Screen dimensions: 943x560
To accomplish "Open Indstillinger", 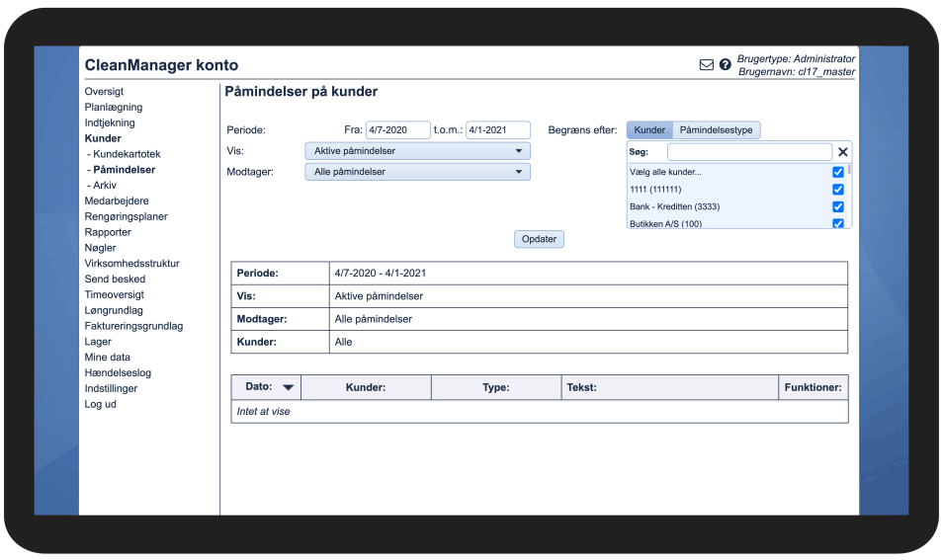I will 111,388.
